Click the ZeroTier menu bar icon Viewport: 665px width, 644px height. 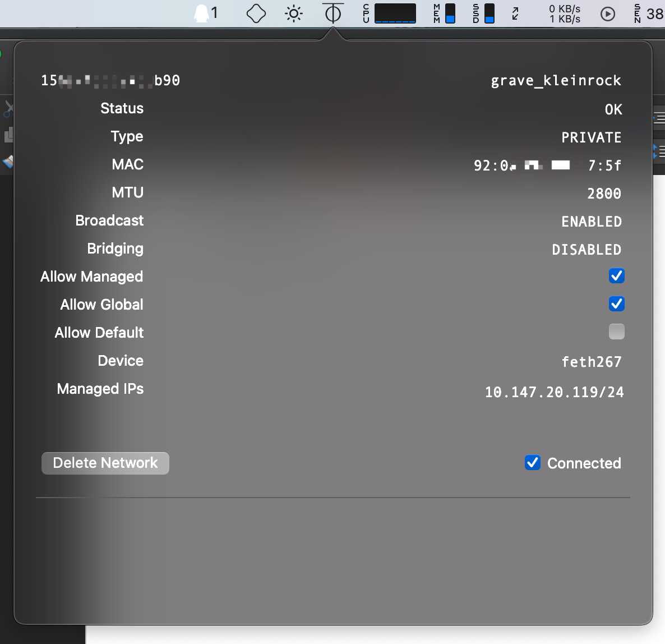pos(333,13)
